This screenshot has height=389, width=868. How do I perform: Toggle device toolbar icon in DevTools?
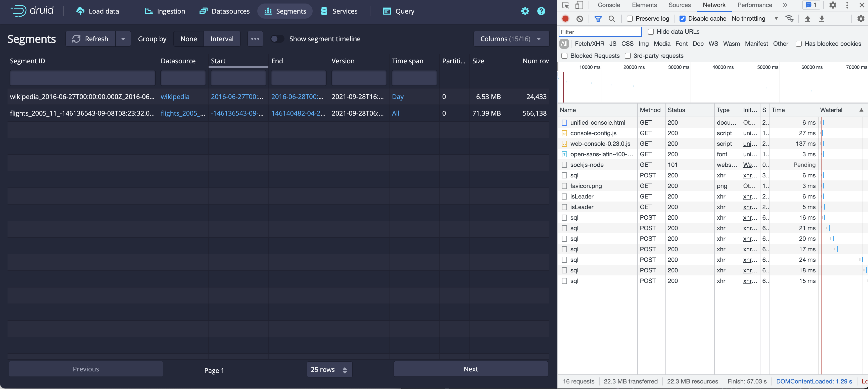pos(578,5)
